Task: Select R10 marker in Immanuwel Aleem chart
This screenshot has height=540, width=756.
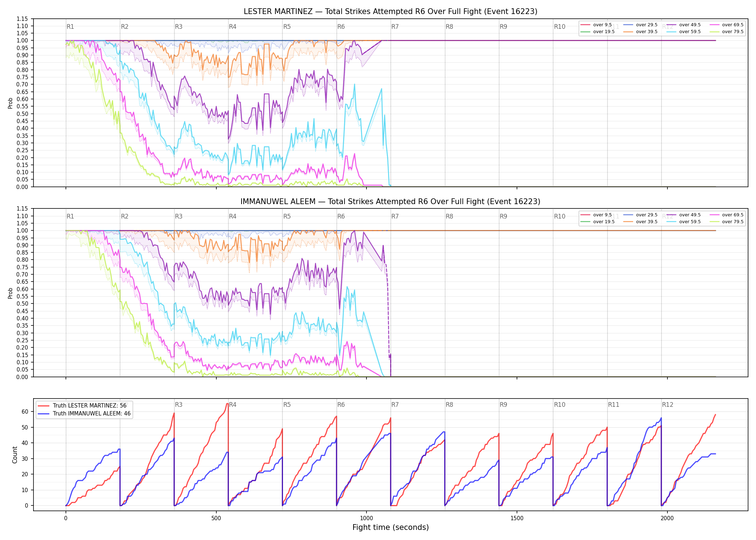Action: coord(559,216)
